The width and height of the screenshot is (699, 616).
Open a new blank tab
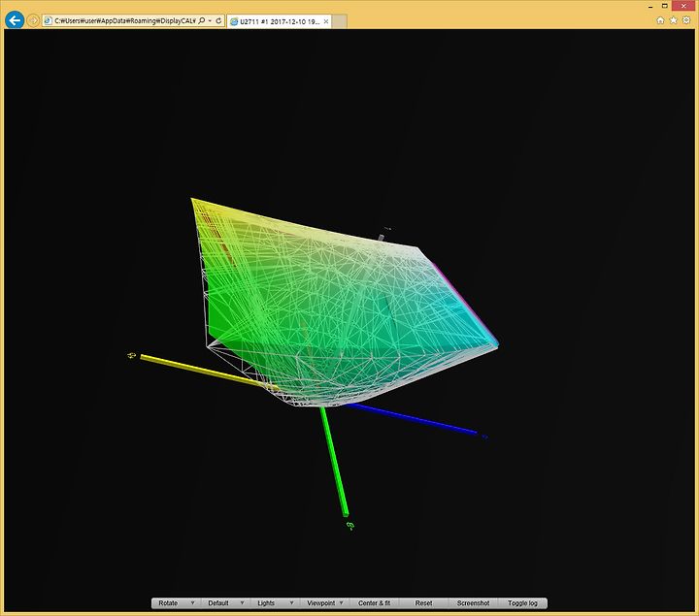339,21
